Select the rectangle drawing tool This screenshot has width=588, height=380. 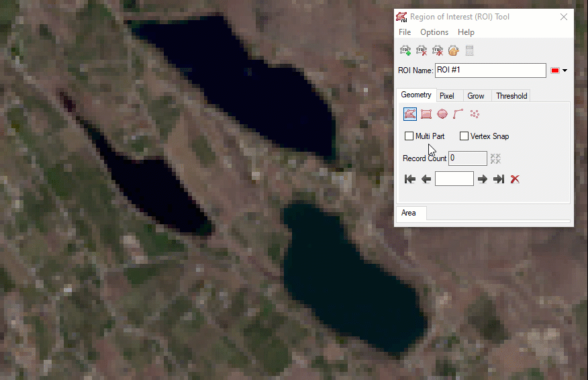tap(426, 114)
